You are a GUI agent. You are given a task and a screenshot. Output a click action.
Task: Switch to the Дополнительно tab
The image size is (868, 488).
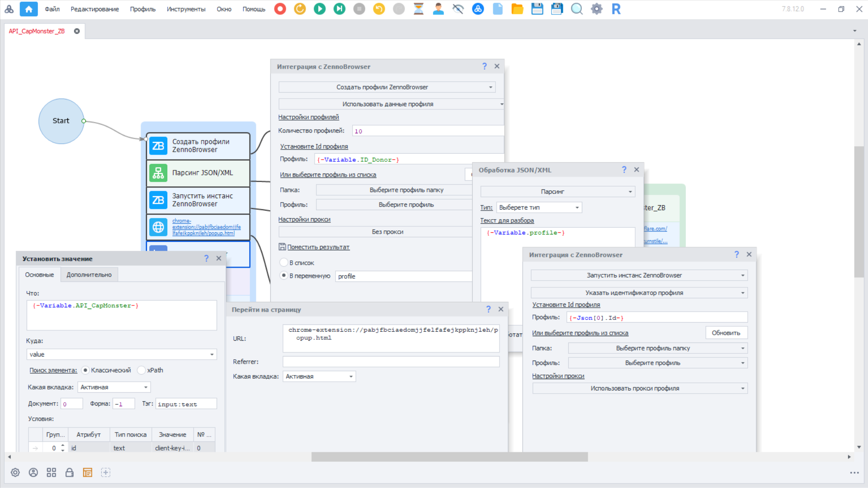pos(89,275)
